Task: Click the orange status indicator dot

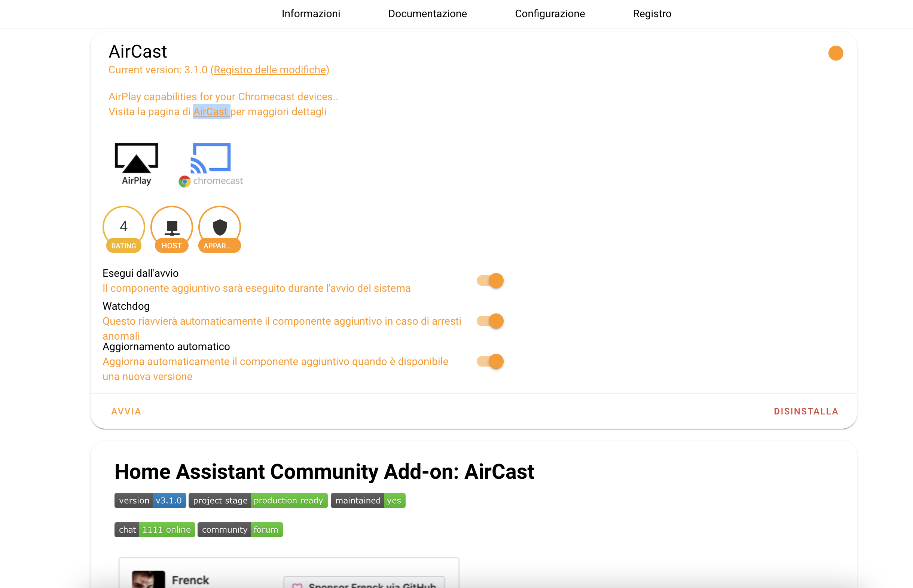Action: [835, 53]
